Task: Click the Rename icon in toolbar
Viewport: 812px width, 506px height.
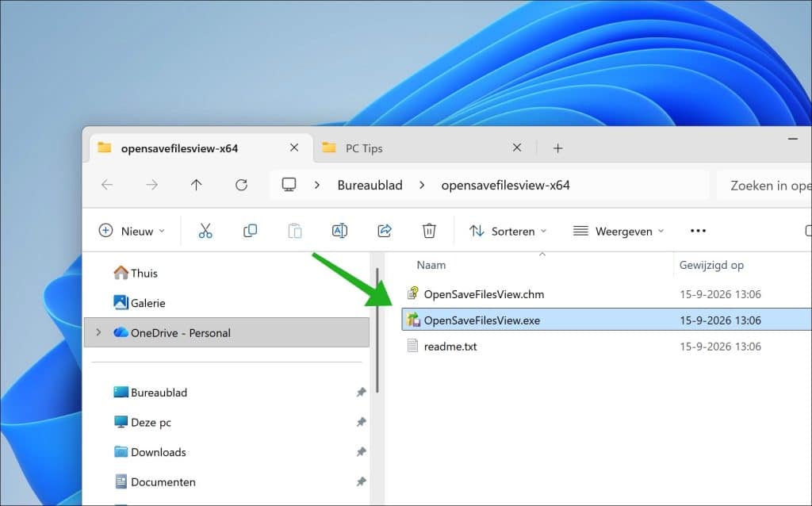Action: tap(339, 231)
